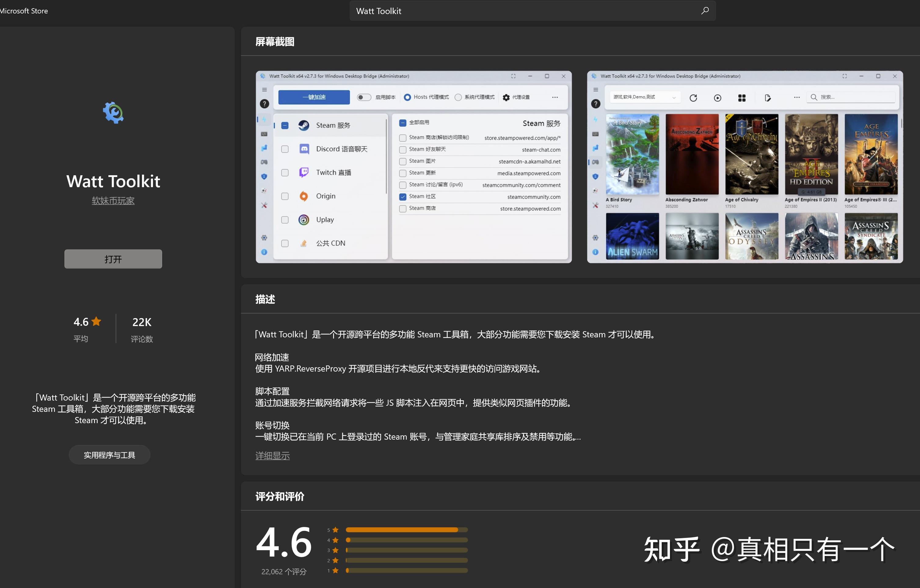Click the circled play icon in the game library toolbar
This screenshot has height=588, width=920.
click(x=718, y=98)
